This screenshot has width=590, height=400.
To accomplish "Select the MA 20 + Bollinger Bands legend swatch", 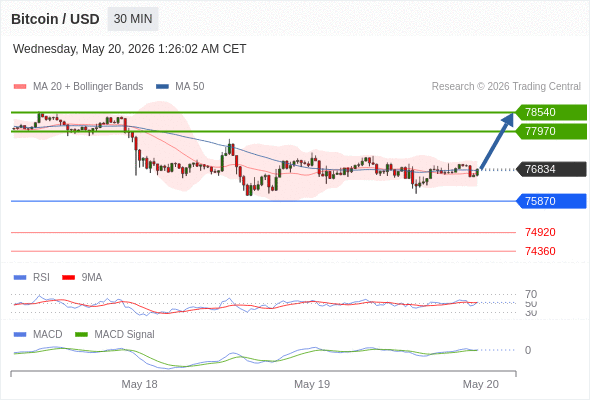I will (x=20, y=87).
